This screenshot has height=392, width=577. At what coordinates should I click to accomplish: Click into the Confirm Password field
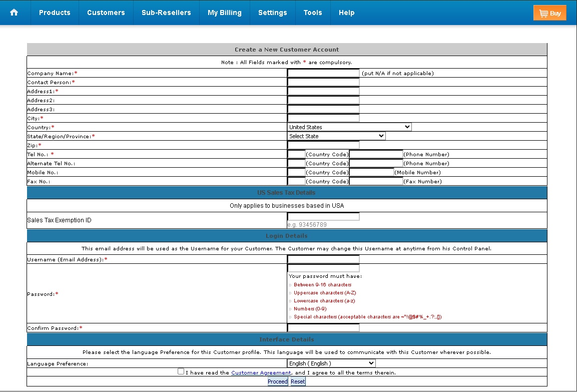coord(323,327)
